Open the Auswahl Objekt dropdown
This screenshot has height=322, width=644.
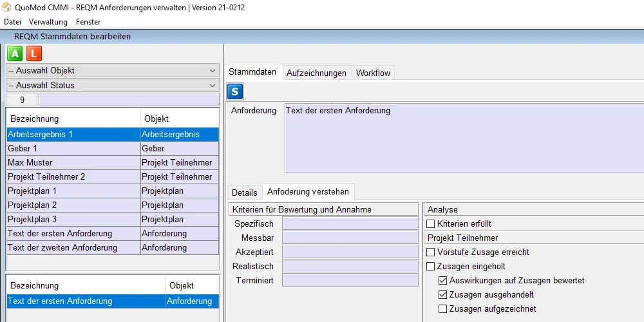(x=113, y=71)
